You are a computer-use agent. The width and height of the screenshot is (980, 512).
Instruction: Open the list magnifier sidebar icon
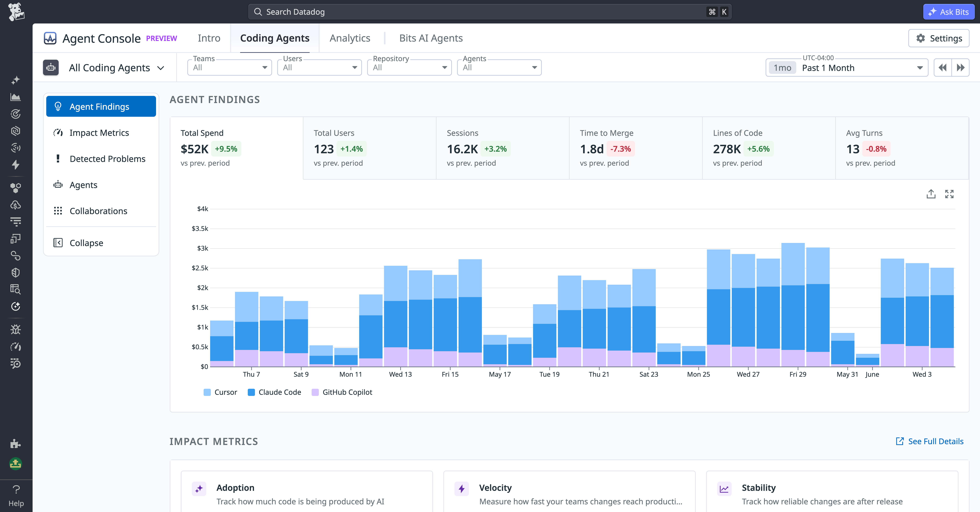click(16, 364)
